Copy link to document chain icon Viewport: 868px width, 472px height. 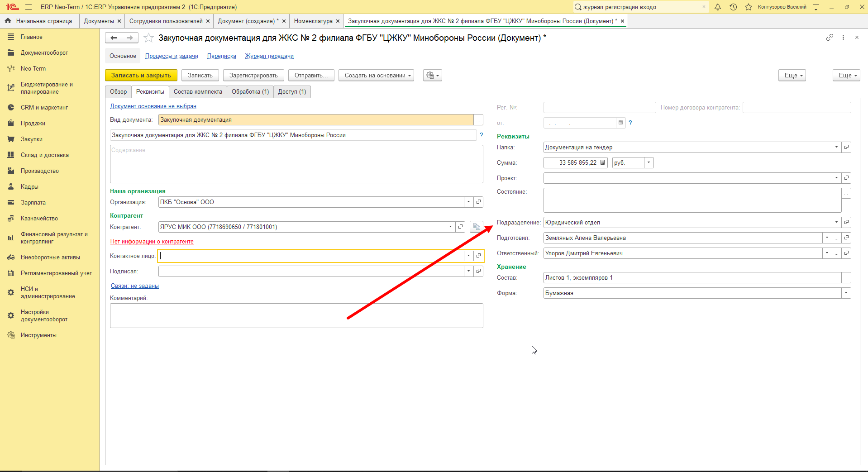pos(829,38)
